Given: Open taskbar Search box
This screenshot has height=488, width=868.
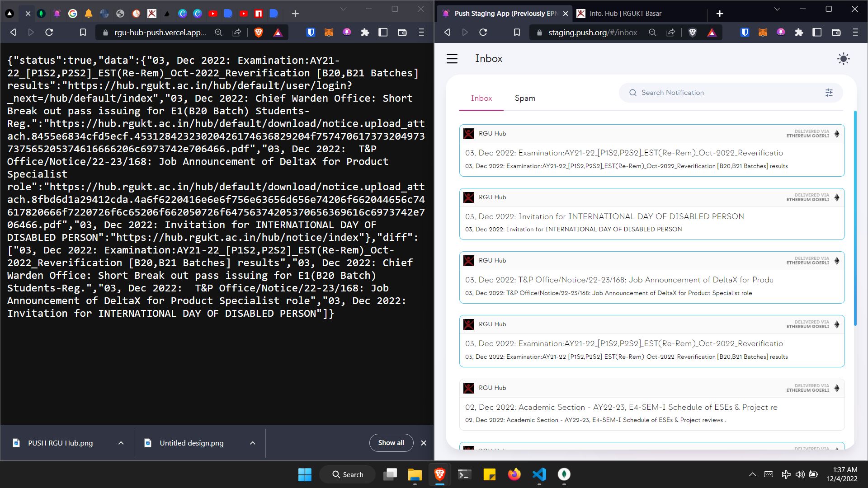Looking at the screenshot, I should pos(347,474).
